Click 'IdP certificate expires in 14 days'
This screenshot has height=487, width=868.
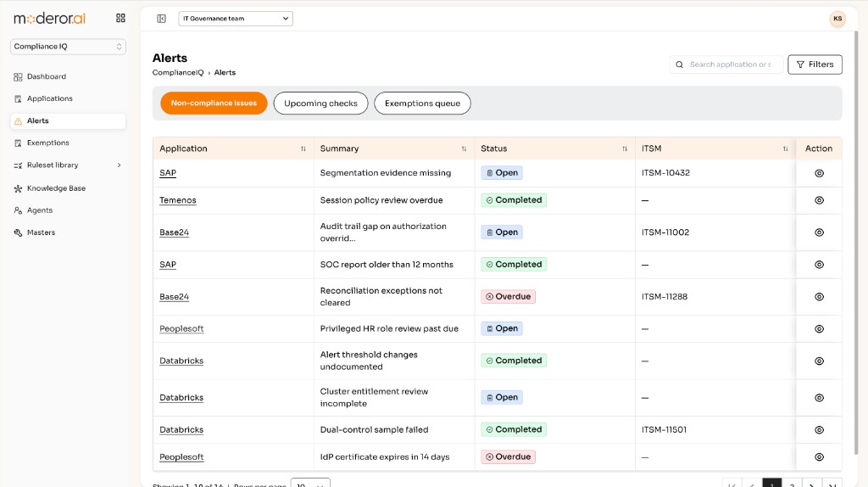pos(385,457)
